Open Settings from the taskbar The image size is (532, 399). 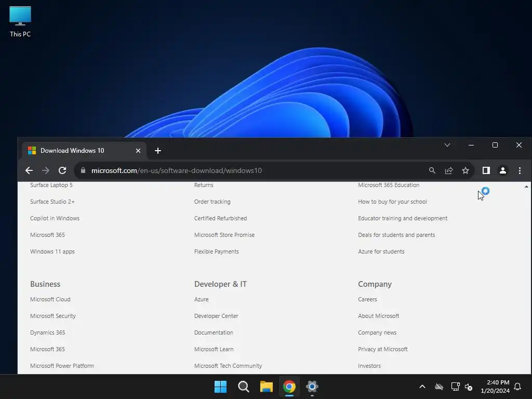(x=312, y=387)
